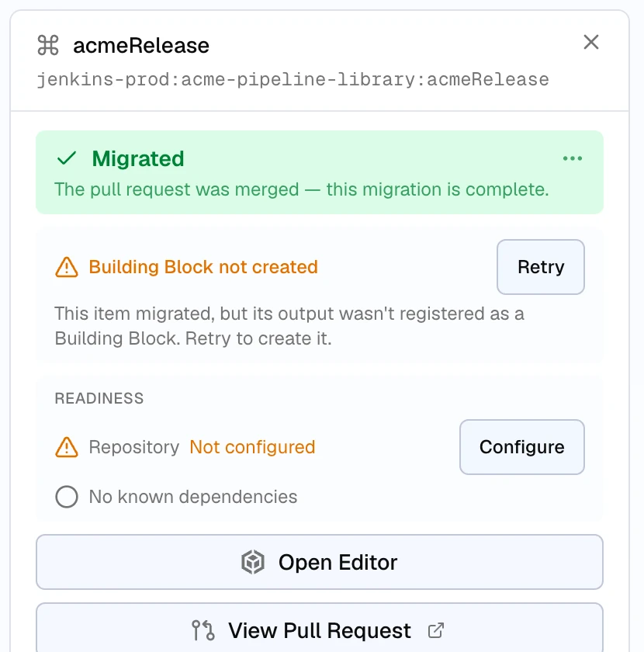644x652 pixels.
Task: Retry creating the Building Block
Action: pos(541,267)
